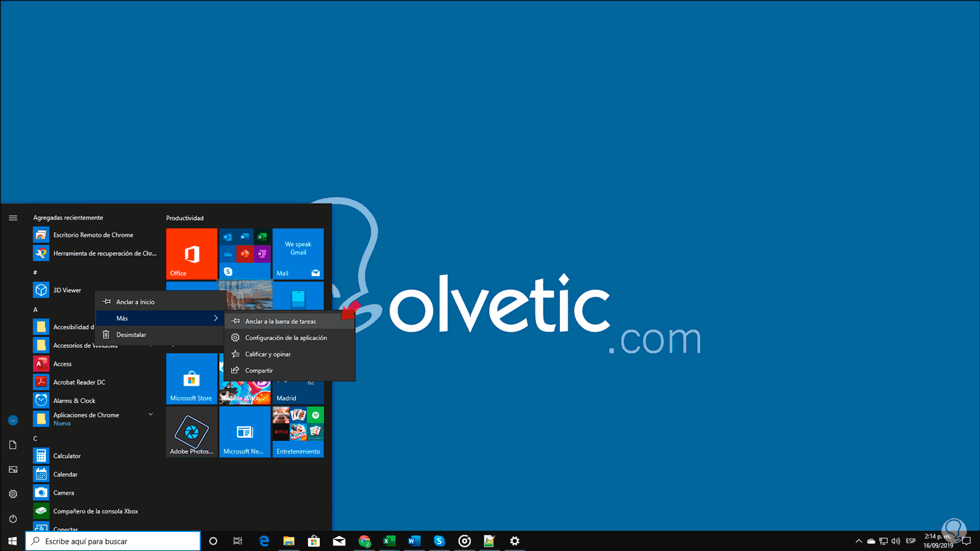Open the Action Center notifications icon

[967, 541]
